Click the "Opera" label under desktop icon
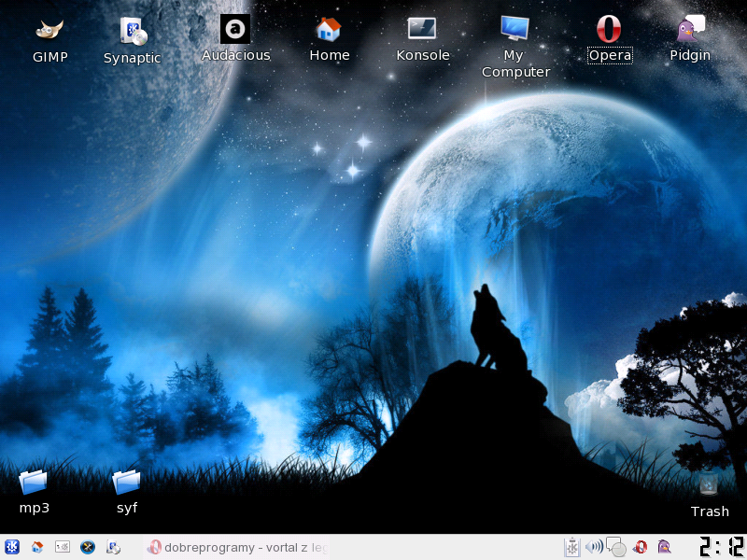 [x=610, y=55]
